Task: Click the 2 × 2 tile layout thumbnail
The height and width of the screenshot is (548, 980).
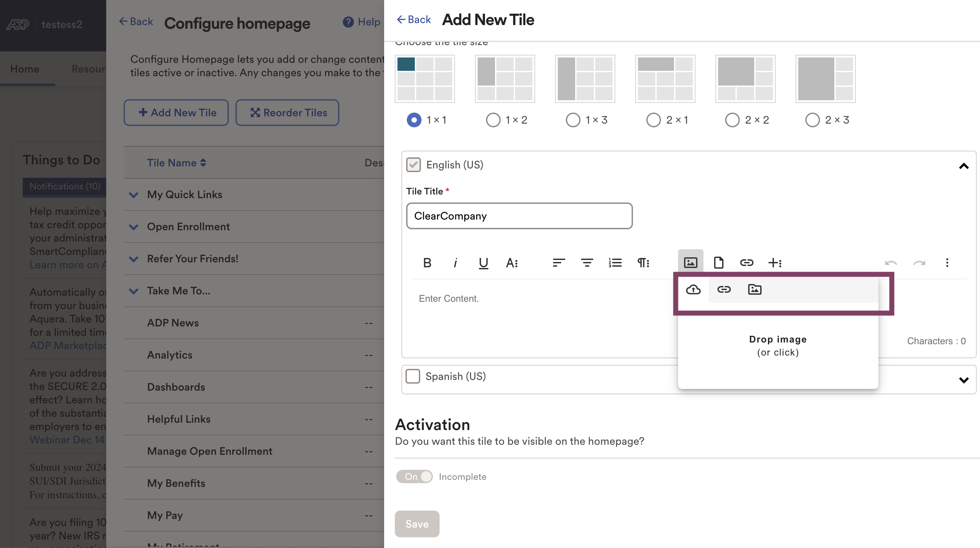Action: pos(745,79)
